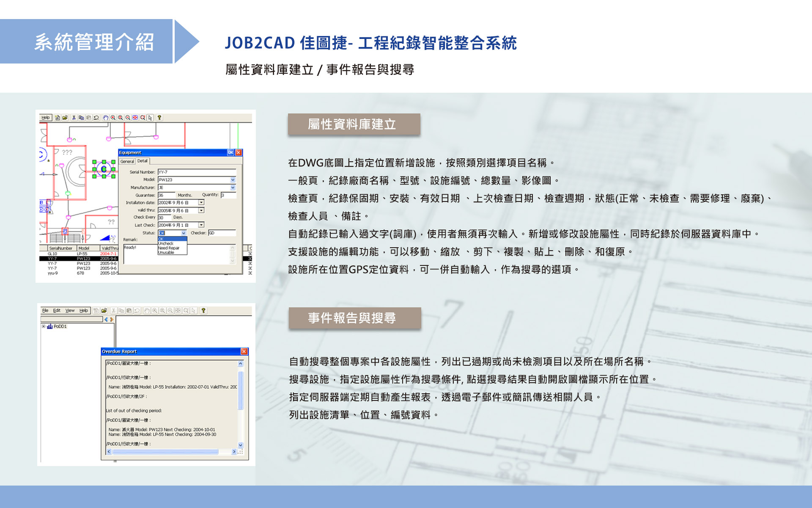Open the View menu in Overdue Report screenshot
The width and height of the screenshot is (812, 508).
pos(70,310)
